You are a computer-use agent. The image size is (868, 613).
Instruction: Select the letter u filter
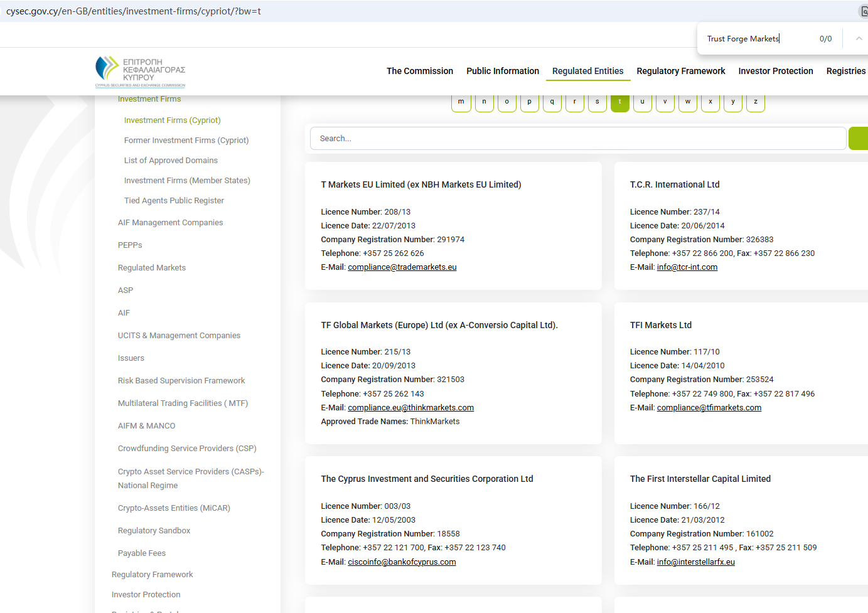coord(642,102)
